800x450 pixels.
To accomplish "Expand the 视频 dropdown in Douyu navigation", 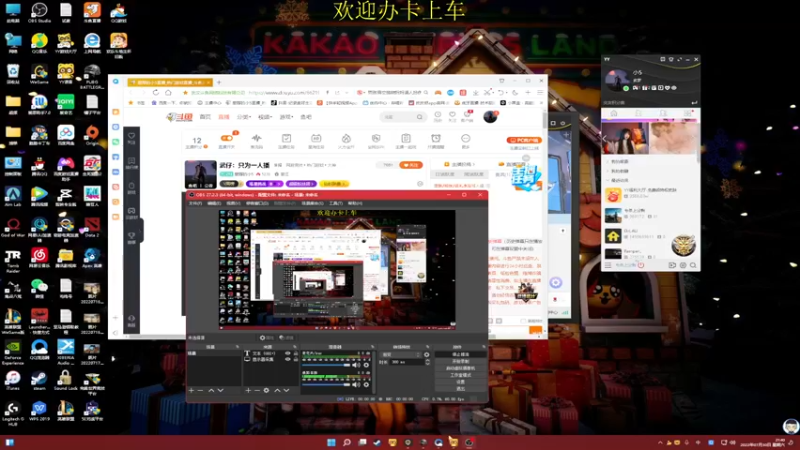I will pyautogui.click(x=265, y=117).
